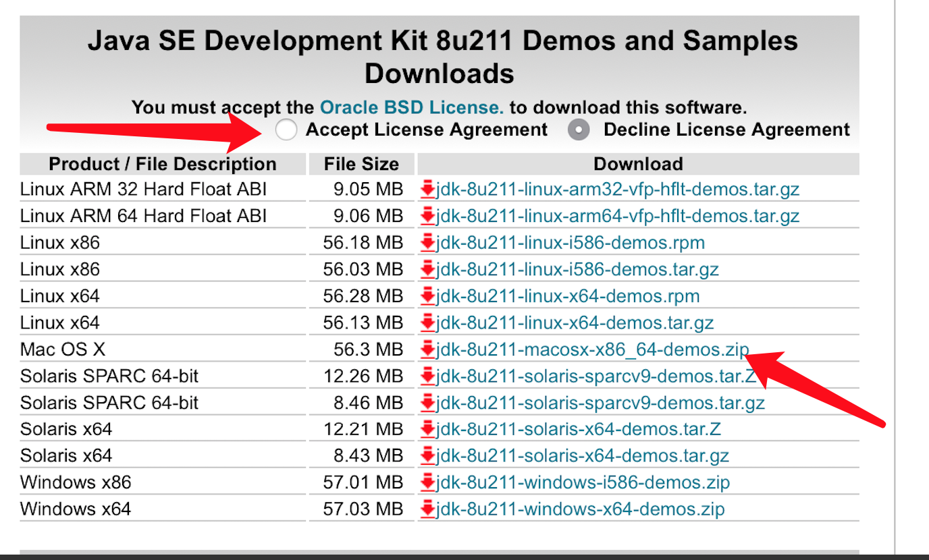
Task: Click the download icon for jdk-8u211-solaris-x64-demos.tar.gz
Action: pos(429,456)
